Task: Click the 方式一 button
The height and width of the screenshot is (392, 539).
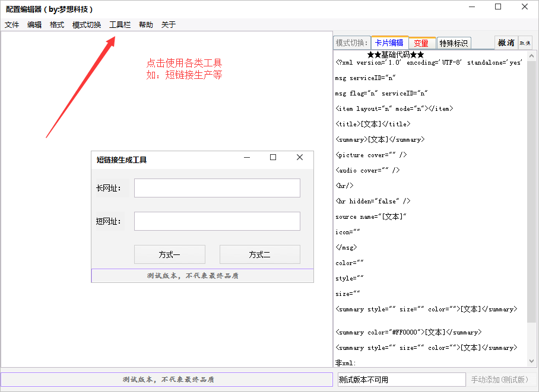Action: point(169,254)
